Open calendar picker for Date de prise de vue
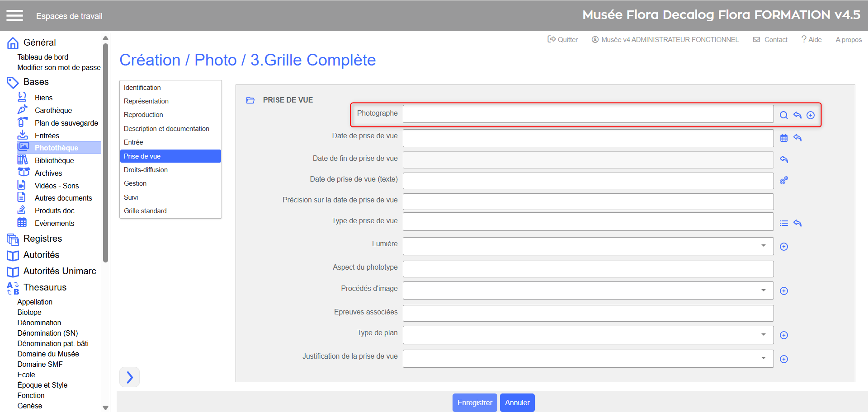Screen dimensions: 868x412 coord(783,138)
